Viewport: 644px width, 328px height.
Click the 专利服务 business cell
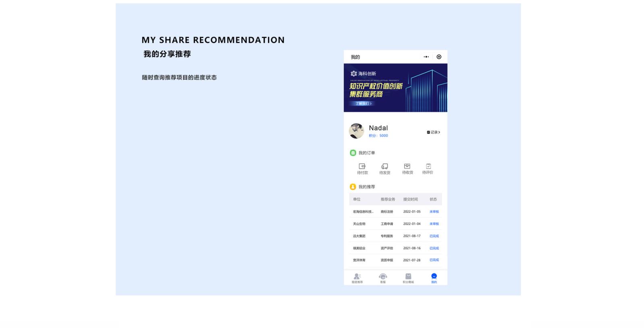pyautogui.click(x=387, y=236)
